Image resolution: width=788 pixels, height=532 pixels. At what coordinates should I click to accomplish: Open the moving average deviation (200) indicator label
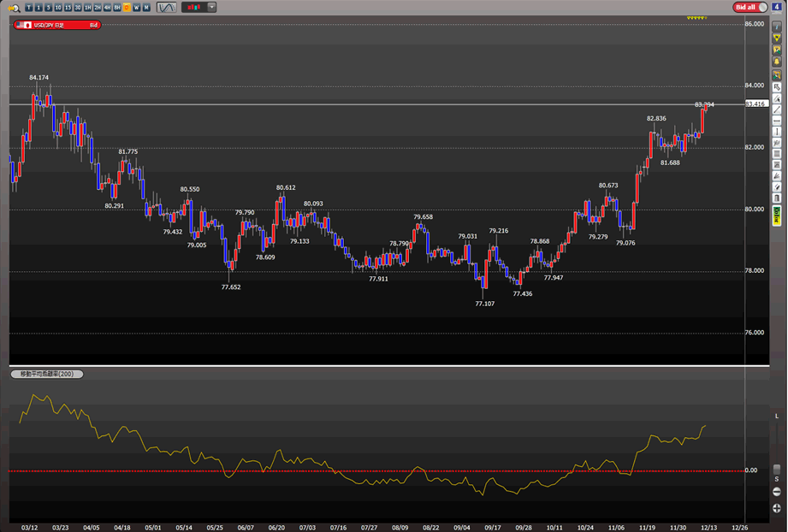[46, 375]
